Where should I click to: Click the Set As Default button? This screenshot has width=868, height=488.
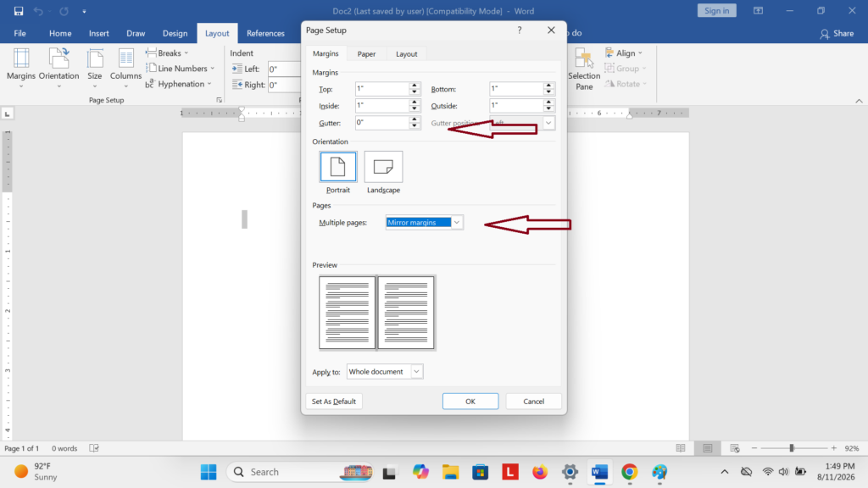point(334,401)
